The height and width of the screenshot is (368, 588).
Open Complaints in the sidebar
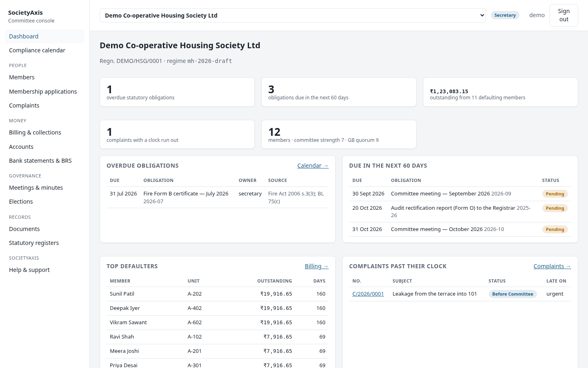(x=45, y=105)
